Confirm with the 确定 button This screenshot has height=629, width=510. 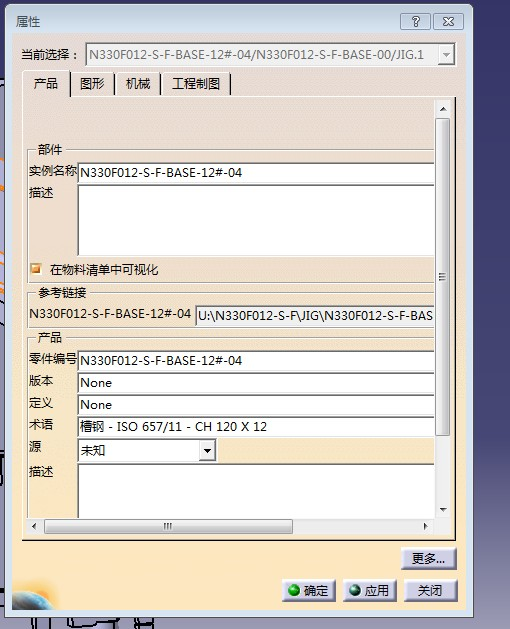point(309,590)
